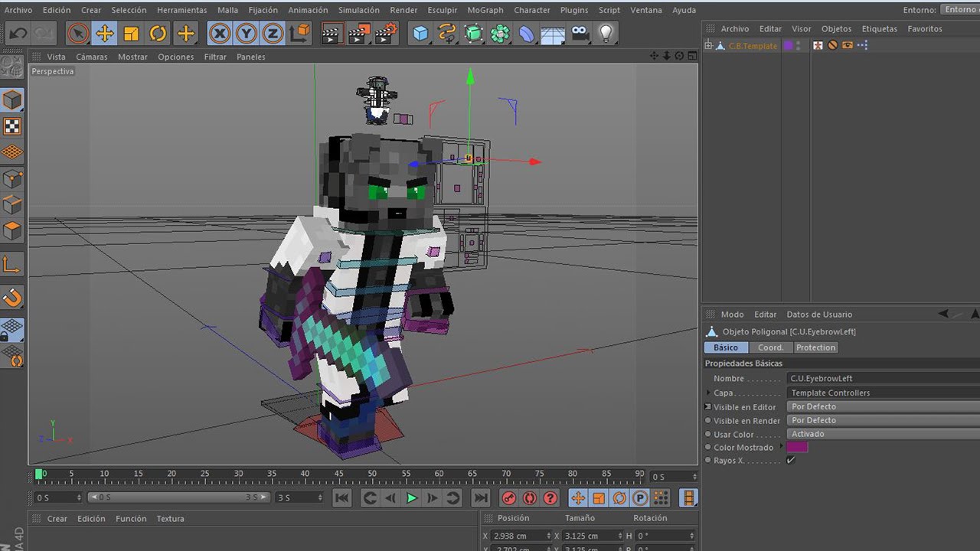Open Visible en Render dropdown

click(x=884, y=420)
